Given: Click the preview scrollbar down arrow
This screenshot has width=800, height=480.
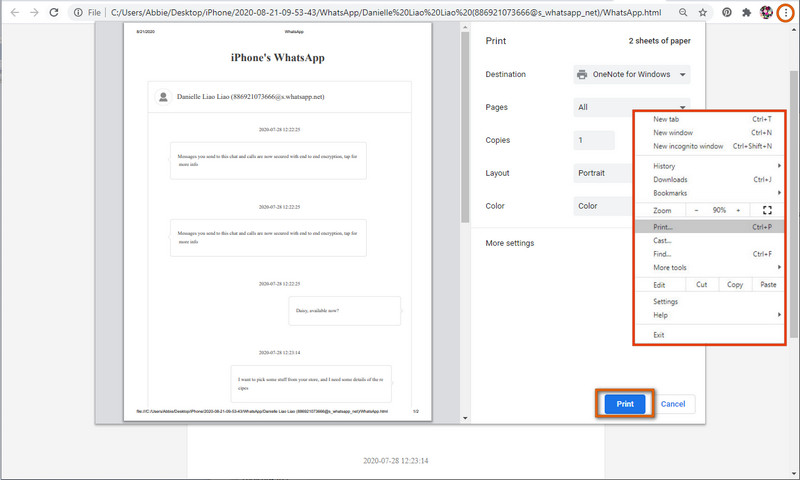Looking at the screenshot, I should tap(465, 418).
